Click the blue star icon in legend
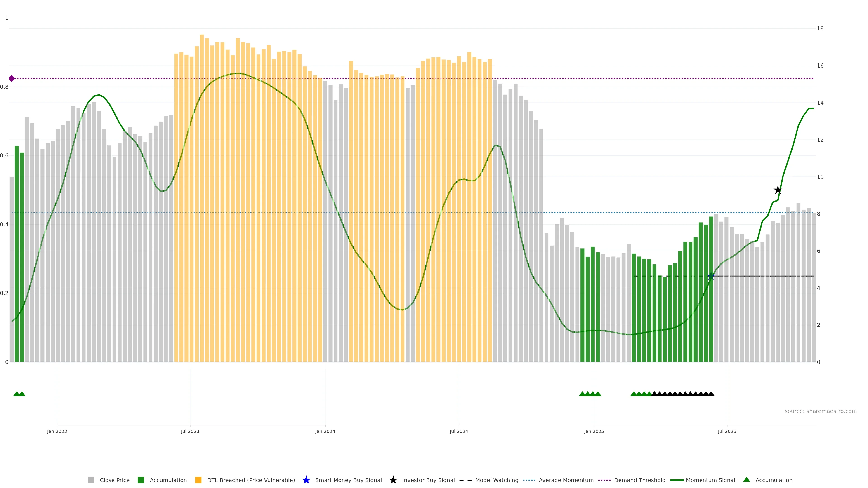868x488 pixels. pyautogui.click(x=306, y=480)
